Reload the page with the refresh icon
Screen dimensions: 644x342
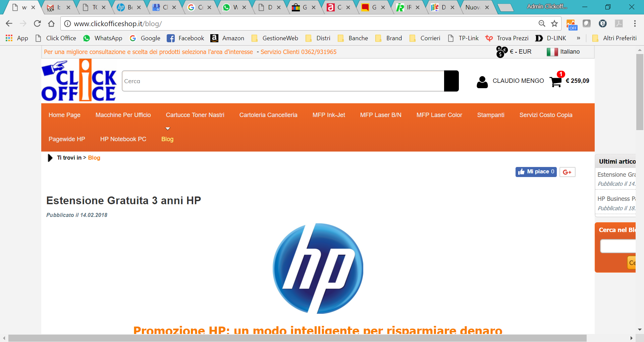[37, 23]
